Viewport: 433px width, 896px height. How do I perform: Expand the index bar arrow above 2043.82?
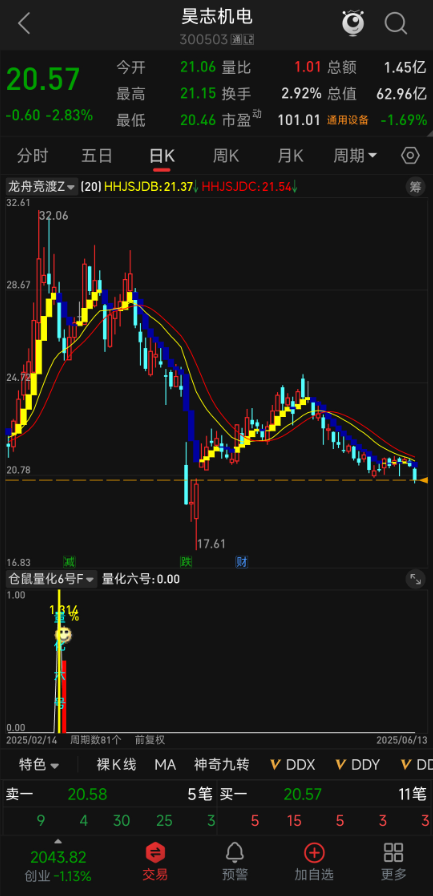point(58,842)
